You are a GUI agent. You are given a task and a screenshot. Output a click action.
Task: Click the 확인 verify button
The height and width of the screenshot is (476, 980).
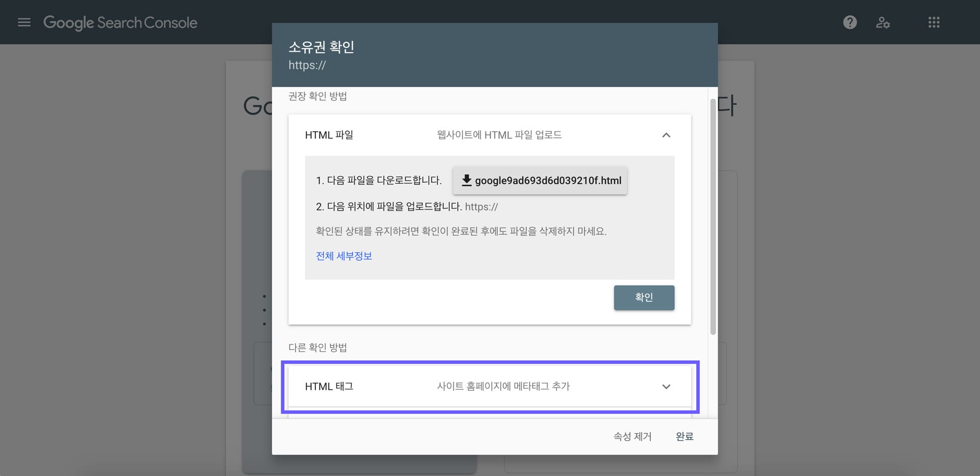(644, 298)
